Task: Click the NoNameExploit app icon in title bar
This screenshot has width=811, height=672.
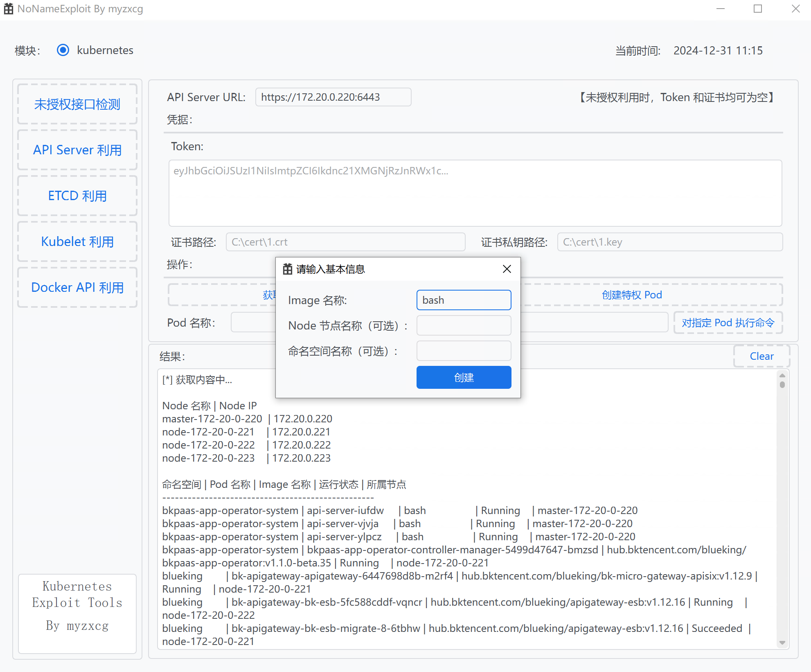Action: point(9,9)
